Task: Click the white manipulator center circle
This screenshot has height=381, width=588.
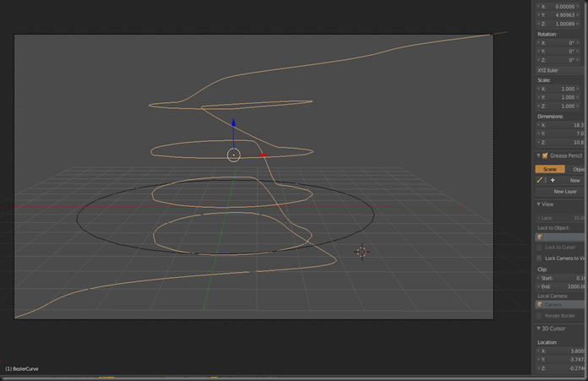Action: pyautogui.click(x=234, y=155)
